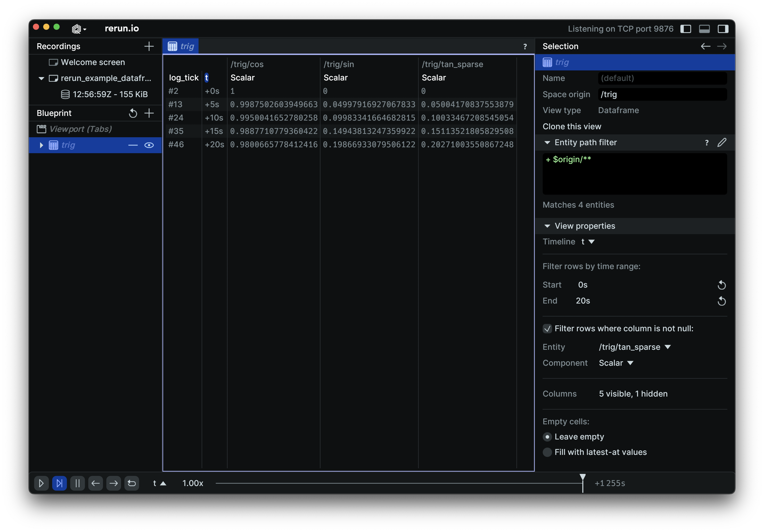The image size is (764, 532).
Task: Toggle trig view visibility eye icon
Action: coord(149,145)
